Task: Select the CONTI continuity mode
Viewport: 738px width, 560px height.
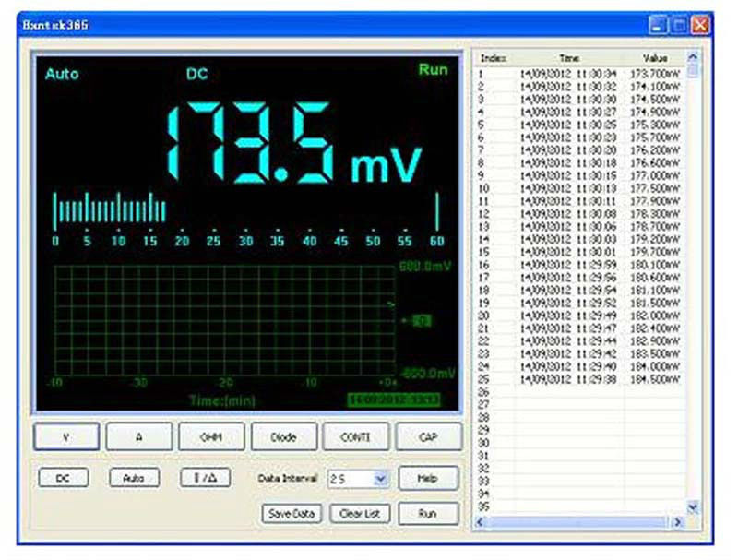Action: 358,435
